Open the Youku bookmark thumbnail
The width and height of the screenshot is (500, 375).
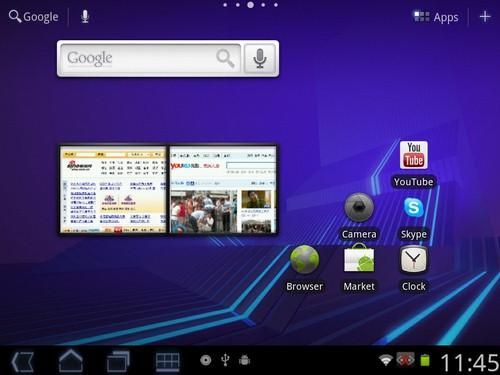click(x=223, y=190)
